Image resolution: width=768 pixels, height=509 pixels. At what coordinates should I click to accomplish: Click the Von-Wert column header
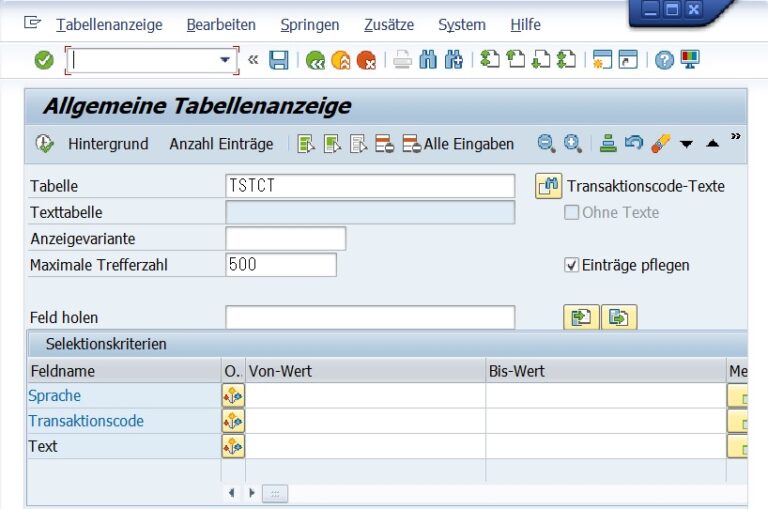365,371
